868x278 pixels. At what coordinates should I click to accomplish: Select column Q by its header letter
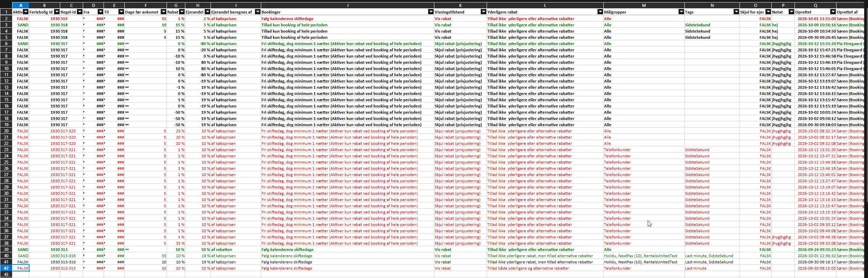(815, 5)
